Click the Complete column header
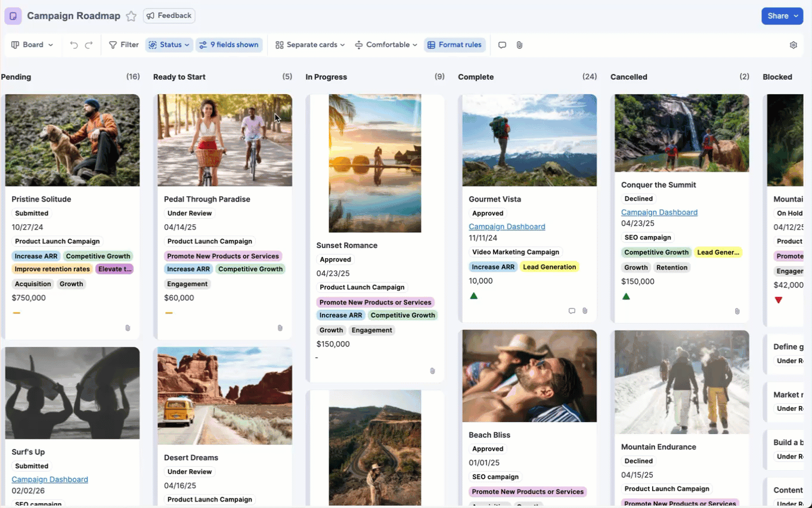This screenshot has height=508, width=812. pos(476,77)
